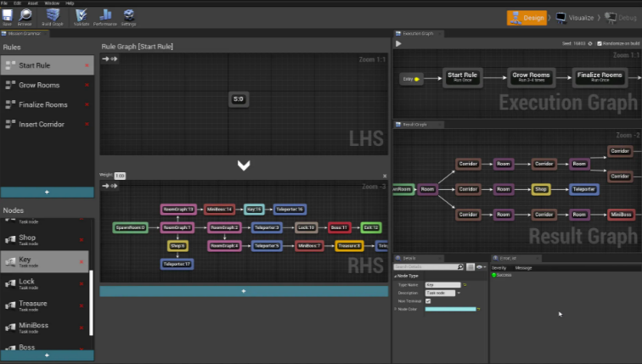The height and width of the screenshot is (364, 642).
Task: Delete the Insert Corridor rule
Action: [x=87, y=125]
